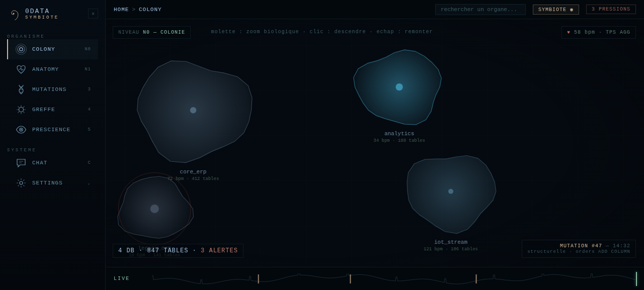
Task: Click the Niveau N0 Colonie level badge
Action: pos(151,33)
